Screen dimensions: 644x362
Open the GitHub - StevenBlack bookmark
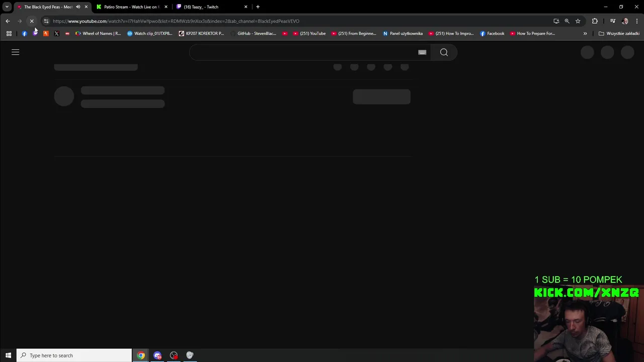click(253, 34)
